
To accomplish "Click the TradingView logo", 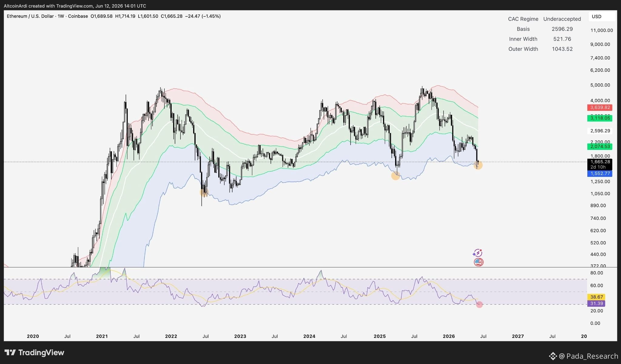I will click(34, 352).
